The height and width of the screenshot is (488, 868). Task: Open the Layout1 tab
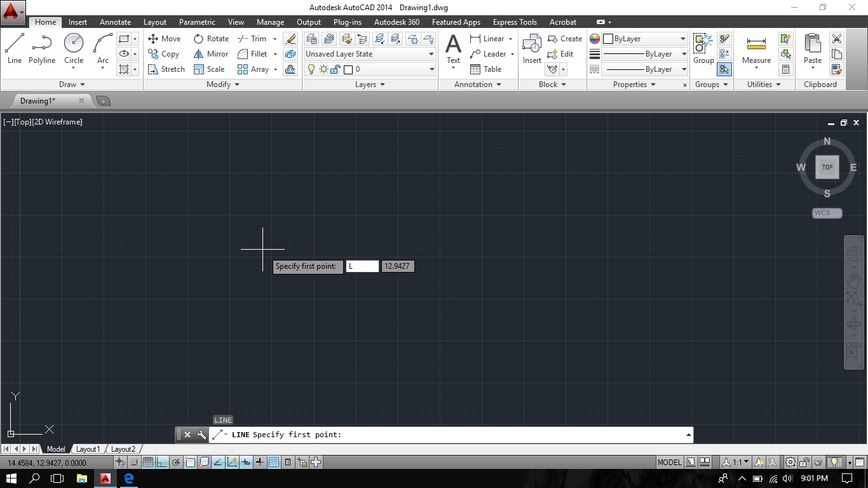pyautogui.click(x=88, y=449)
